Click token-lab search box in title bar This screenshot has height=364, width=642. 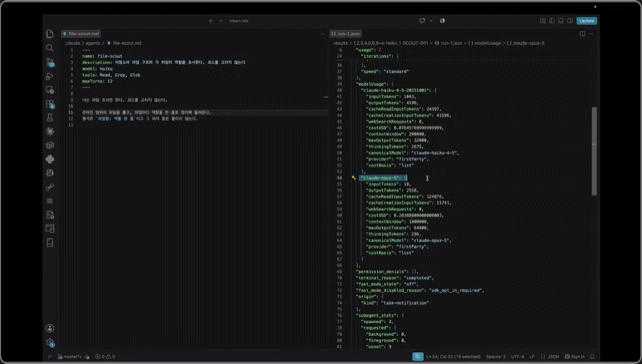[238, 21]
